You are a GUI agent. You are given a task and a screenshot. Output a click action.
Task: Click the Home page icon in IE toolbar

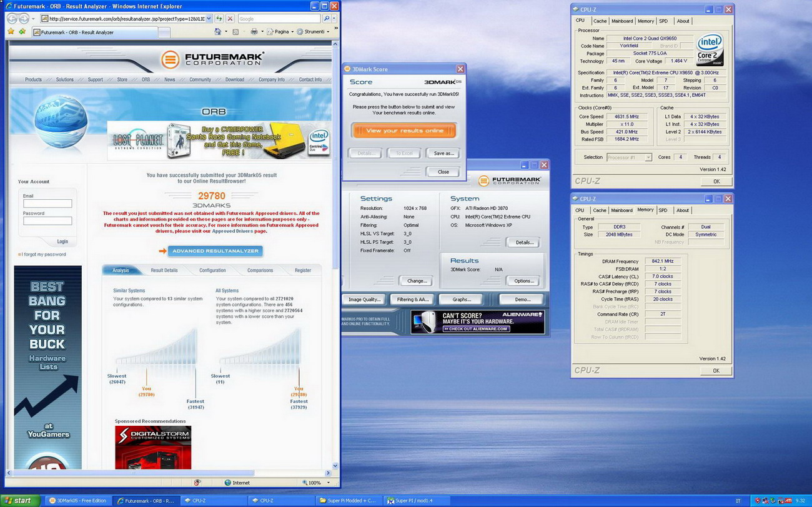(217, 31)
